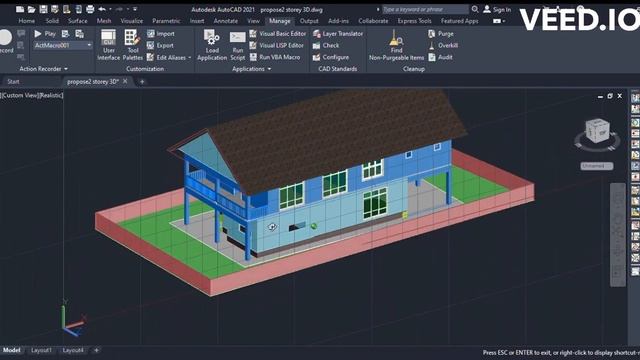640x360 pixels.
Task: Switch to the Model tab
Action: [12, 350]
